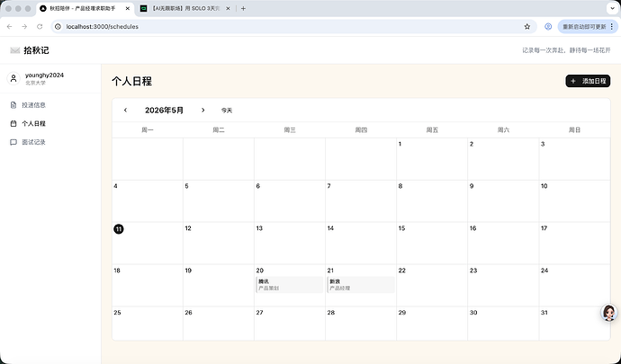
Task: Select day 15 in the calendar
Action: (401, 228)
